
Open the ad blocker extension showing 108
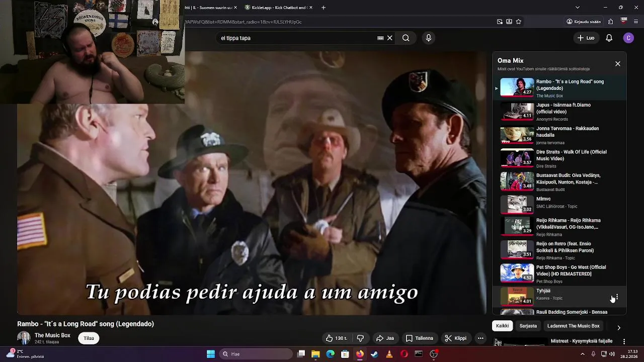pos(623,21)
